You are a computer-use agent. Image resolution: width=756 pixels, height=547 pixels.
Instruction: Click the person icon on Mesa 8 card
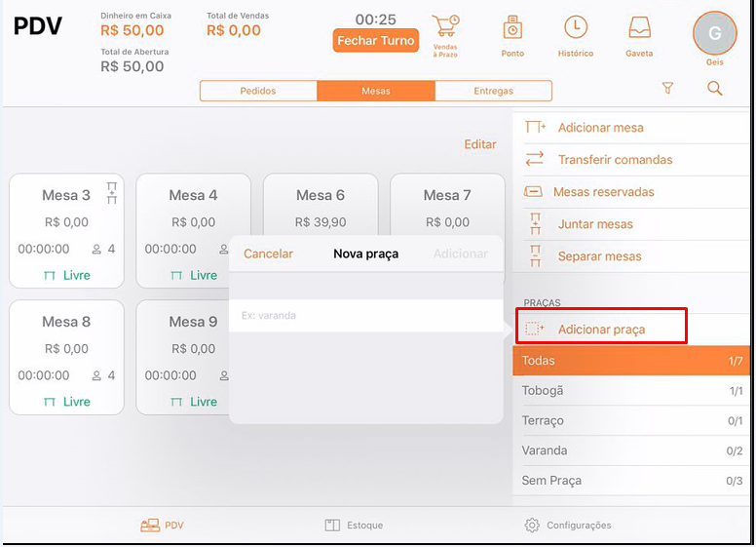click(96, 375)
